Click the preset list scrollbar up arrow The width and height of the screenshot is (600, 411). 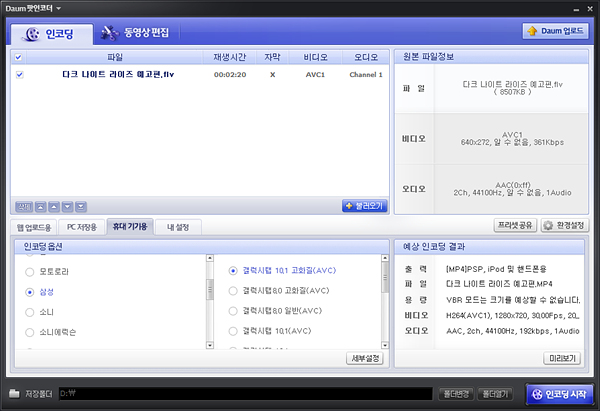pos(385,258)
